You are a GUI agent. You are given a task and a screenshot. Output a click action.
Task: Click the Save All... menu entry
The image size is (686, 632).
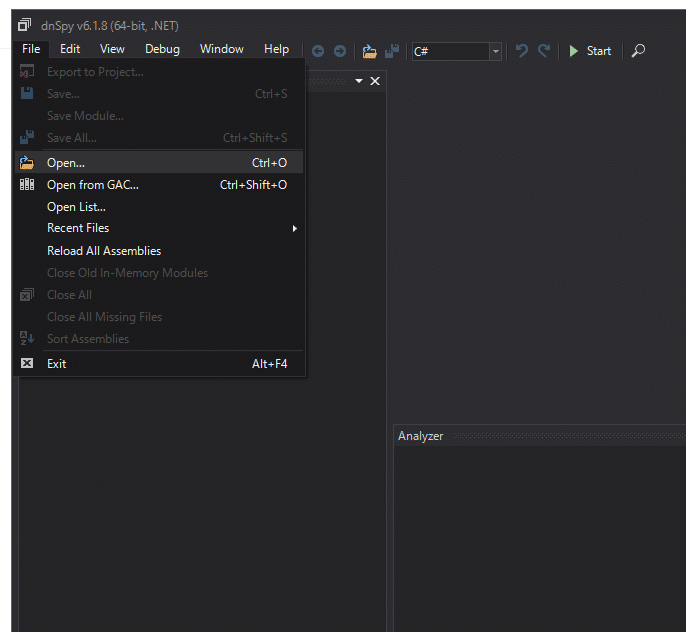pos(159,138)
